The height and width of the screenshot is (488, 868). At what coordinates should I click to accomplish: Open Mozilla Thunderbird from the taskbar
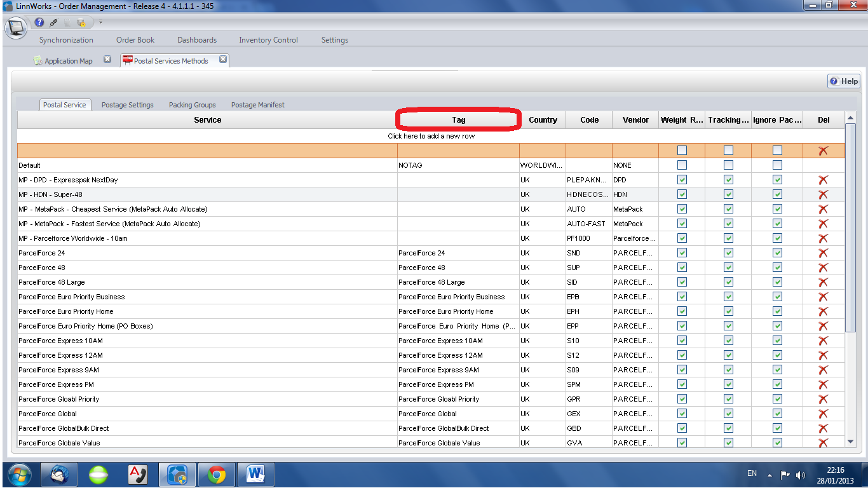tap(59, 475)
